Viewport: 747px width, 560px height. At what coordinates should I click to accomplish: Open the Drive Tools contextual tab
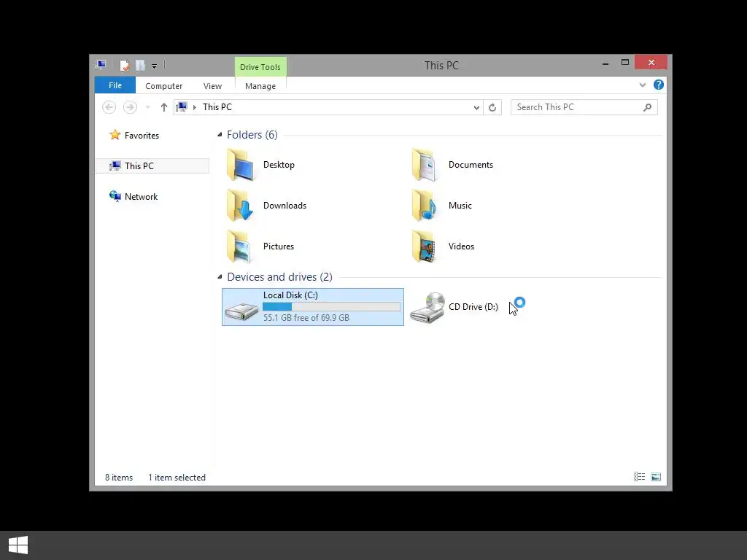(x=260, y=66)
